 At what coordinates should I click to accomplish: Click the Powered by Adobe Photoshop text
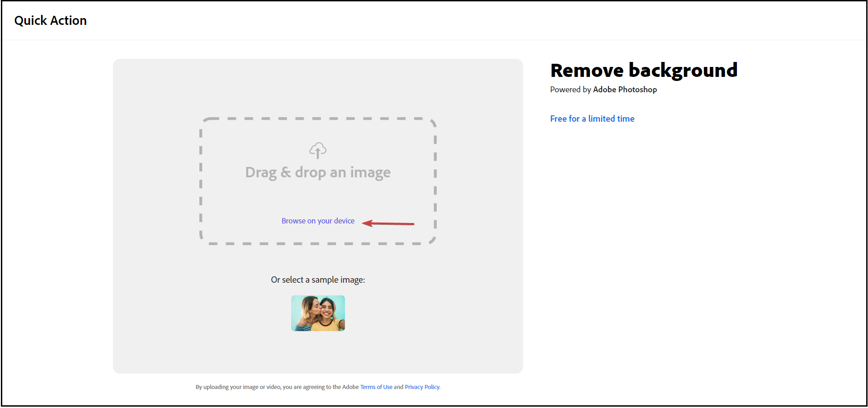point(604,90)
